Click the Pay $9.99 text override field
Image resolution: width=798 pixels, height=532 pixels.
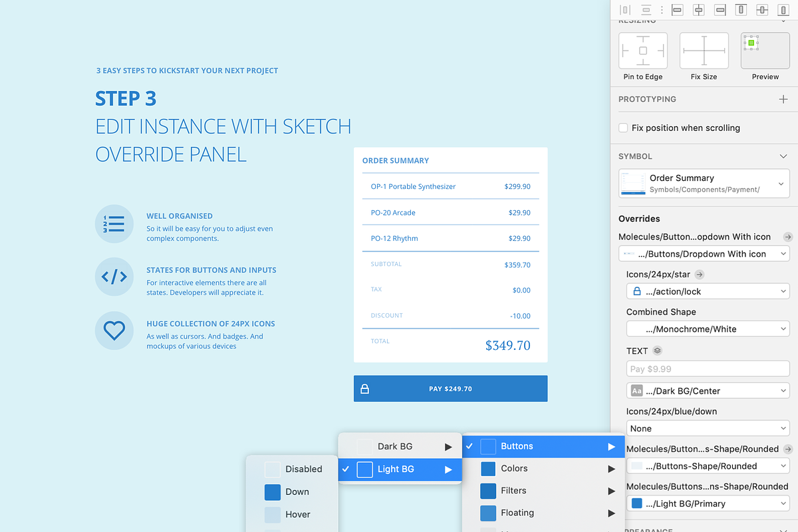click(708, 368)
